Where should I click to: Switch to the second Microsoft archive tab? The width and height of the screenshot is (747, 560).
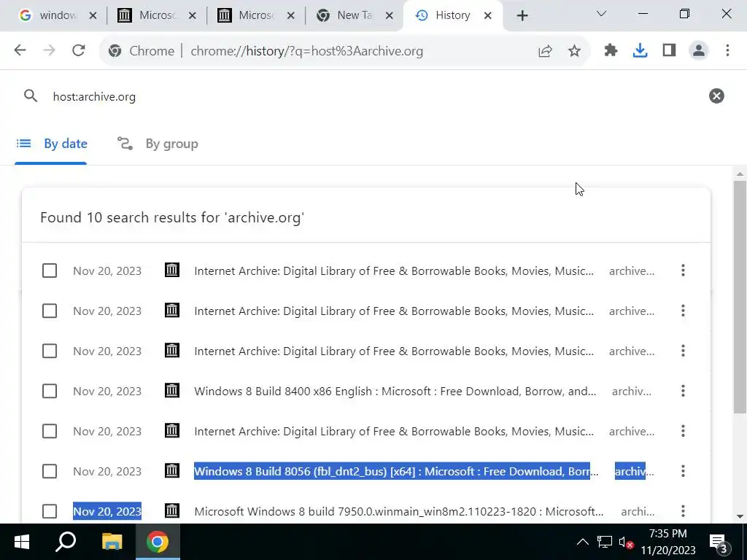click(x=256, y=16)
